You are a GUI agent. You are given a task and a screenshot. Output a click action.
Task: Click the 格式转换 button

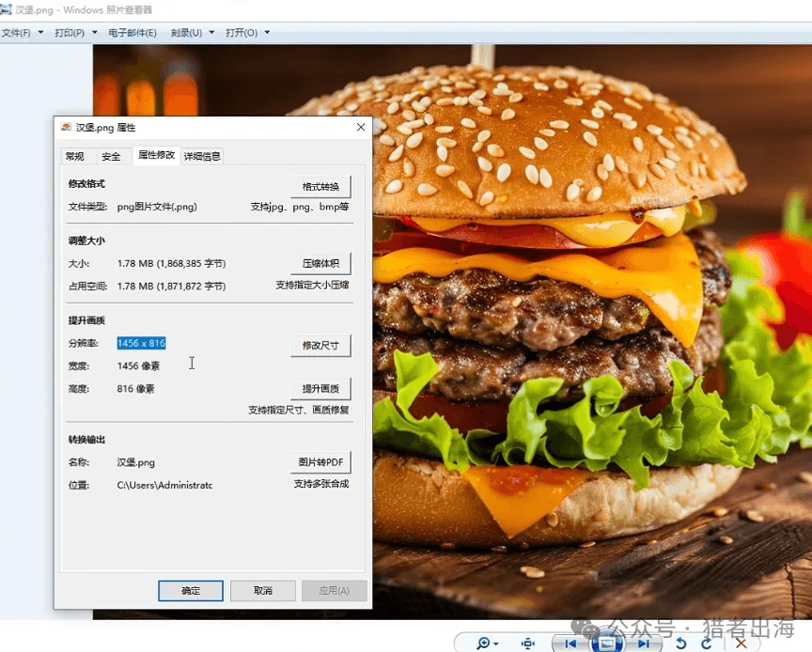tap(320, 186)
